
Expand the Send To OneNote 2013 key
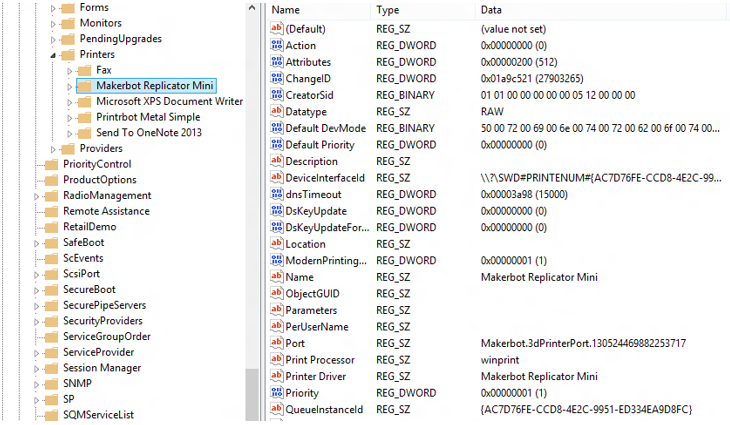[69, 134]
